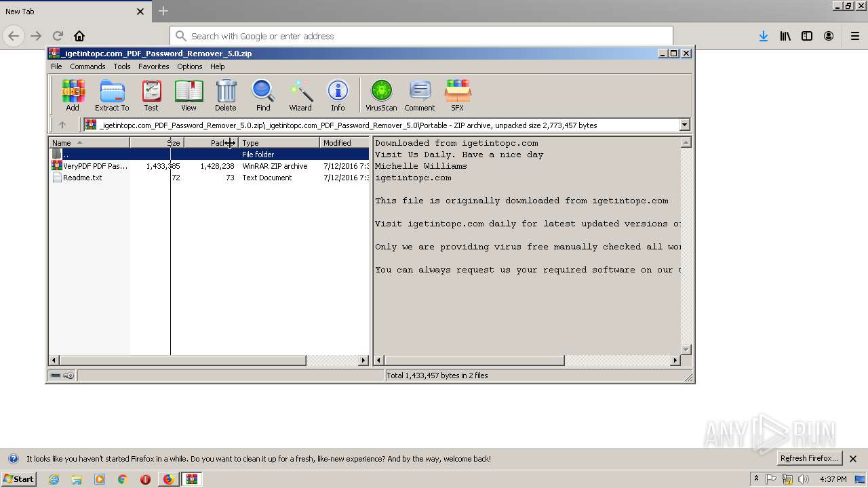
Task: Open the Tools menu
Action: click(x=122, y=66)
